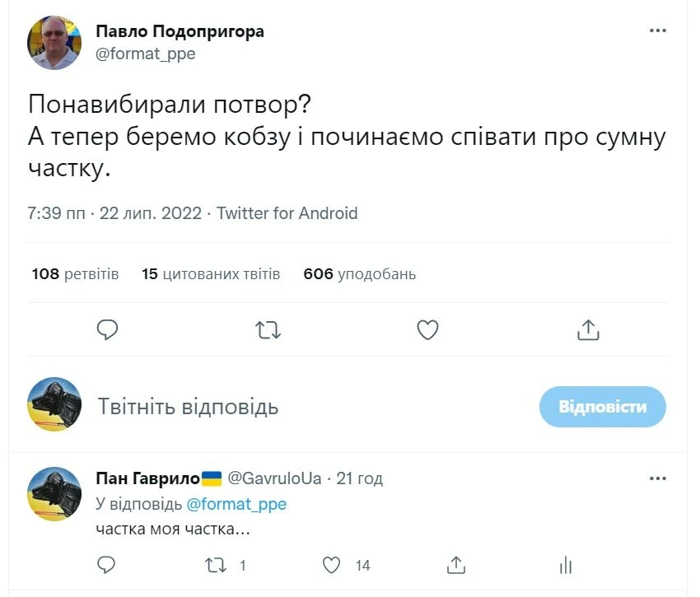Retweet the main tweet by Павло Подопригора
Viewport: 700px width, 597px height.
pyautogui.click(x=268, y=330)
